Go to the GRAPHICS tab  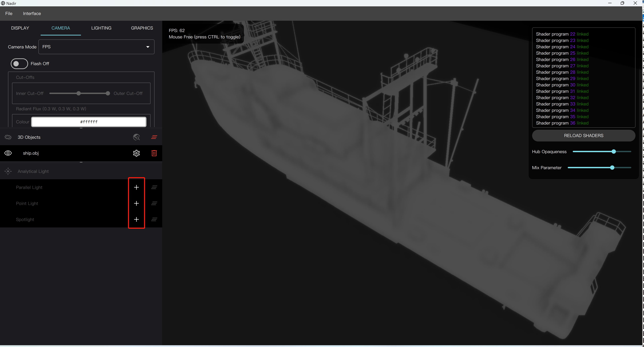click(142, 28)
